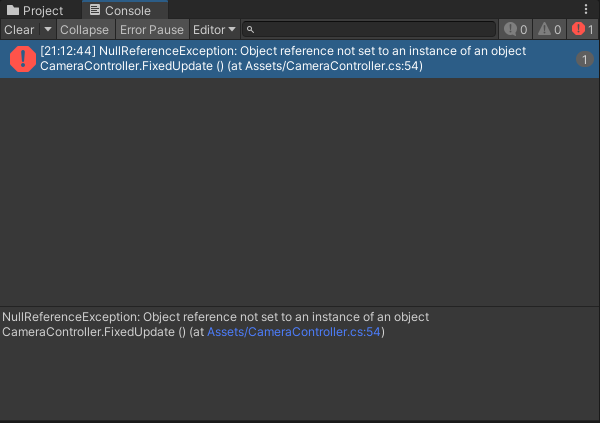
Task: Toggle error messages counter filter
Action: tap(582, 30)
